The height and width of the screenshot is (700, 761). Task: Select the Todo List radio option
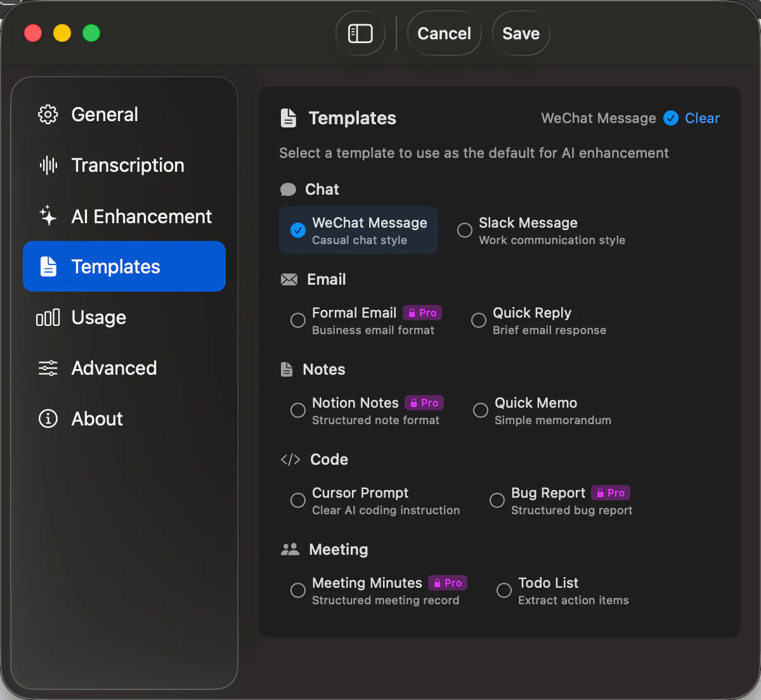504,590
